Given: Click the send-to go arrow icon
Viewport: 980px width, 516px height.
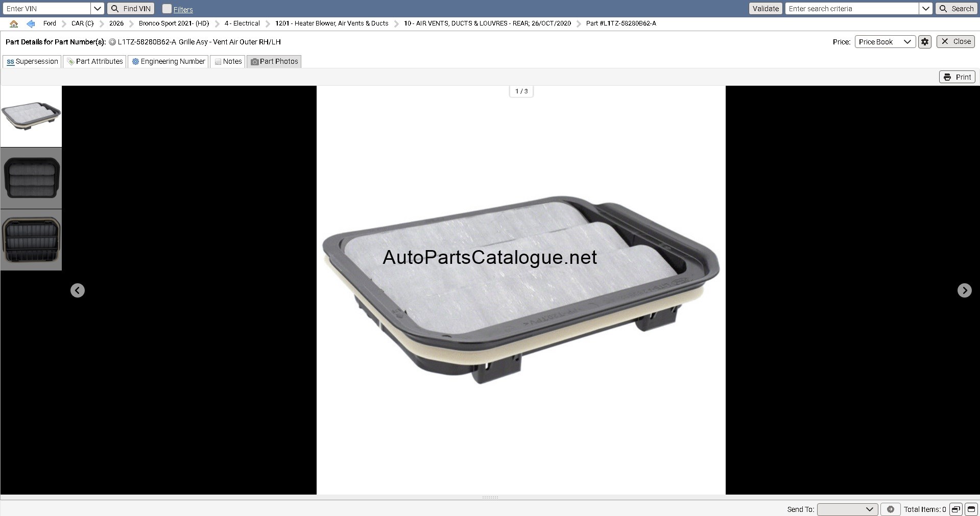Looking at the screenshot, I should [x=891, y=509].
